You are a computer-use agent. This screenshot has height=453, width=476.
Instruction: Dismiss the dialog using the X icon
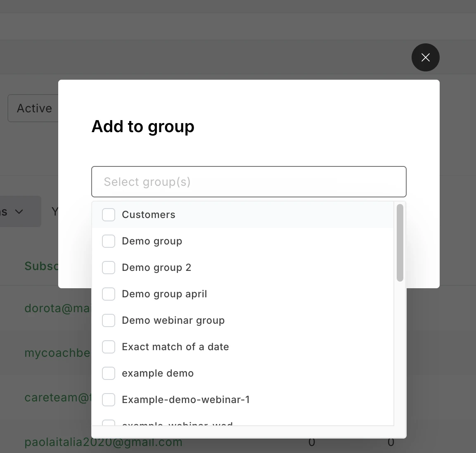coord(425,57)
